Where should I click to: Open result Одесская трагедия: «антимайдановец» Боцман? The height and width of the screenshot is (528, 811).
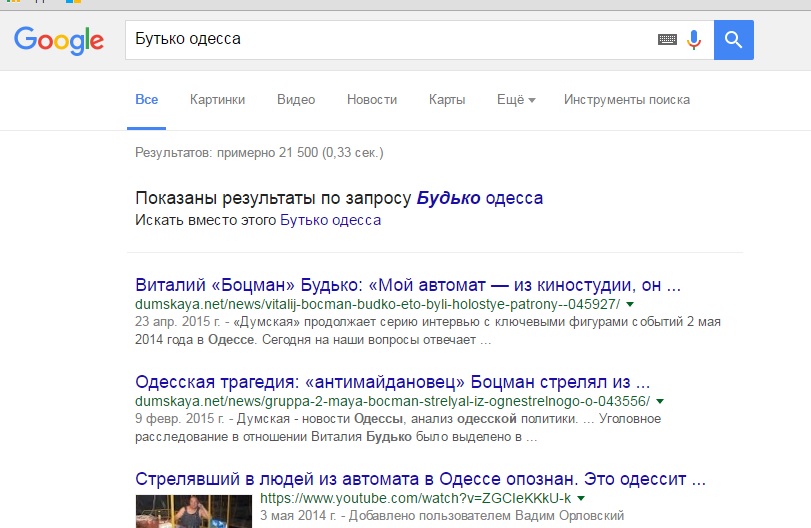[392, 380]
